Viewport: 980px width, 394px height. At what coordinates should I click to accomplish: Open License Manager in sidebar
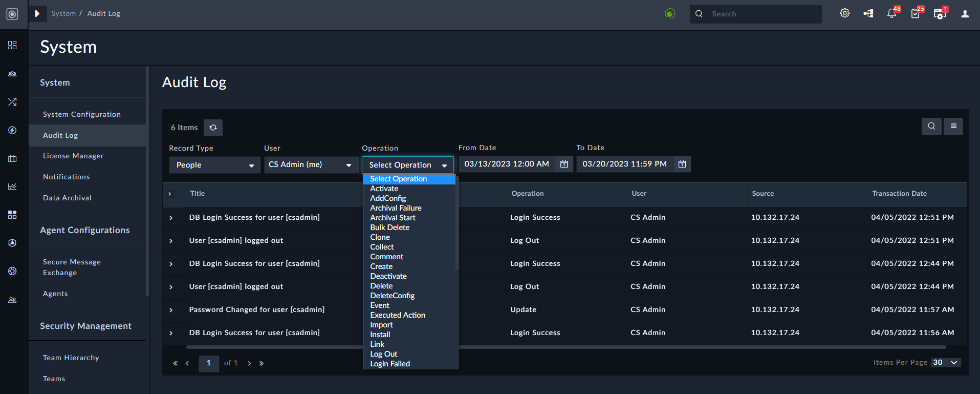tap(73, 156)
